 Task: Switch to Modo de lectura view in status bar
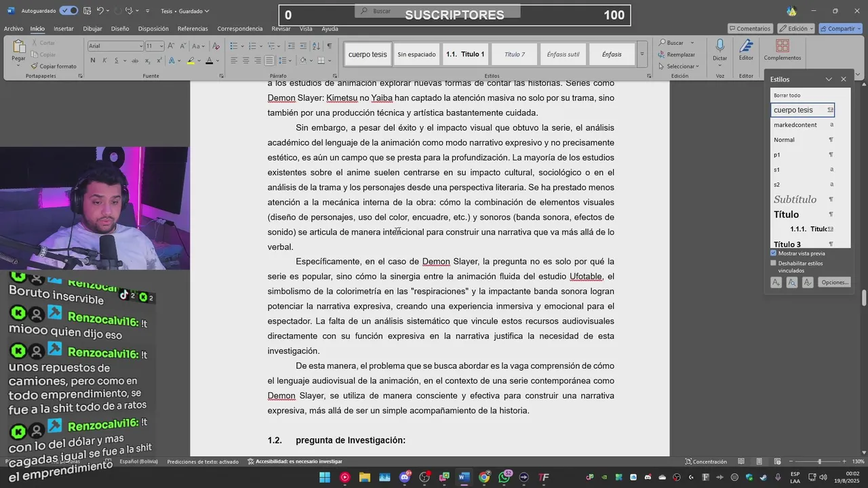(x=741, y=462)
